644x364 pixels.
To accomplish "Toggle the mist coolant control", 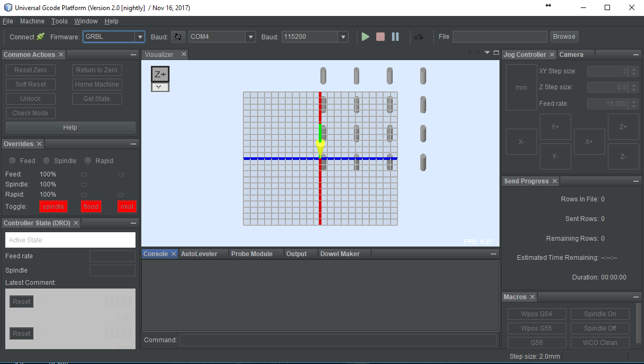I will (x=127, y=206).
